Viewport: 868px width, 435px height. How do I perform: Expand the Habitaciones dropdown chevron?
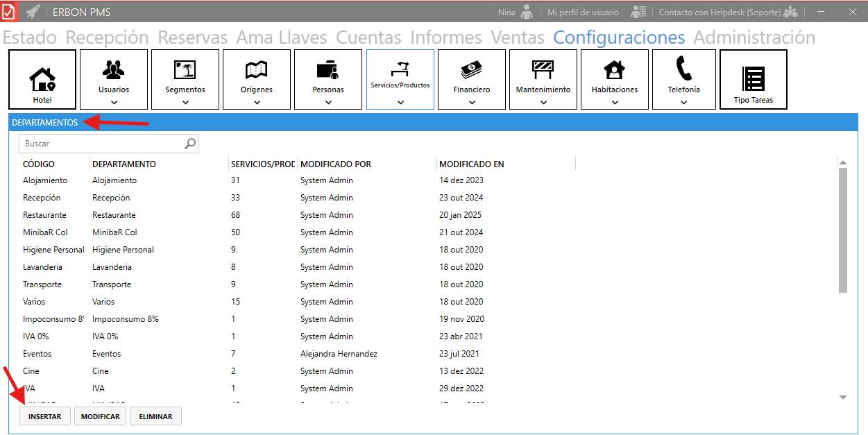pos(615,102)
